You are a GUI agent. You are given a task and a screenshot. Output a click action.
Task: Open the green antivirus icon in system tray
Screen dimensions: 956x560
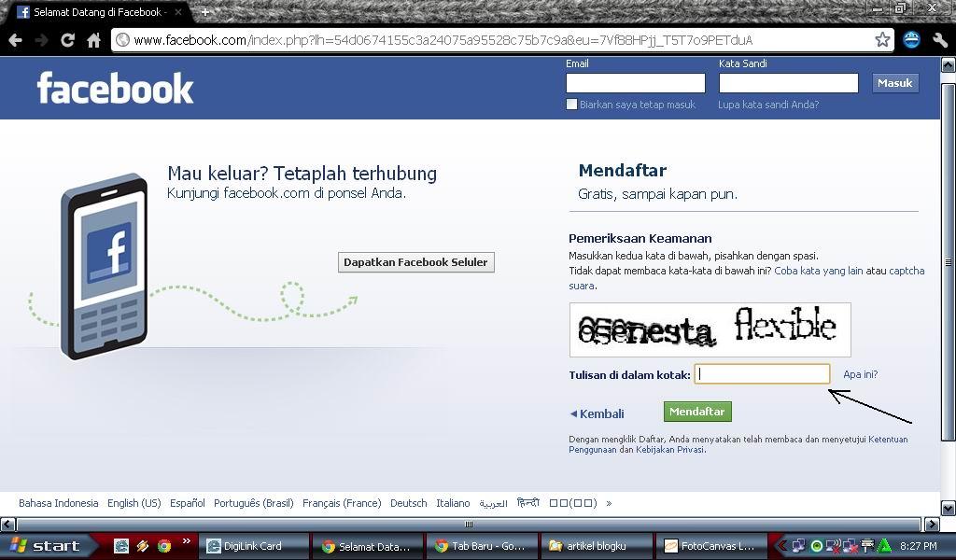[x=882, y=546]
